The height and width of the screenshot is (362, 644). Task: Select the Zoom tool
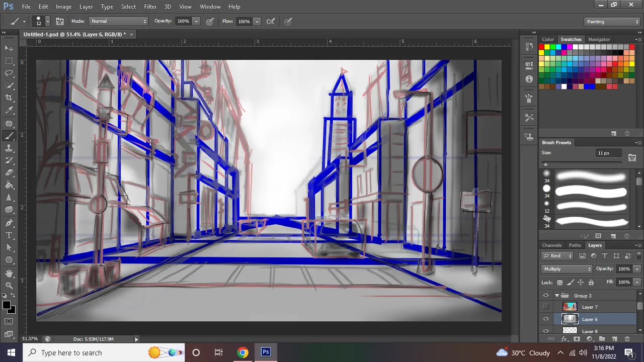click(9, 286)
